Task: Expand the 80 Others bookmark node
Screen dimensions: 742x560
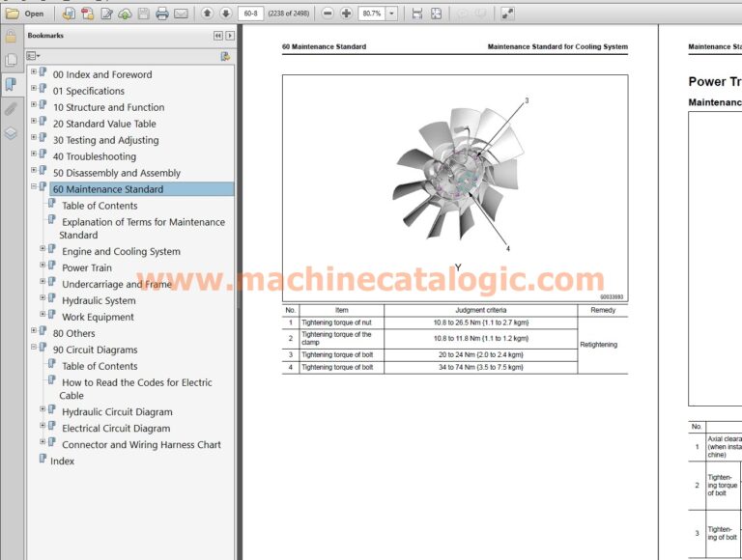Action: (x=34, y=330)
